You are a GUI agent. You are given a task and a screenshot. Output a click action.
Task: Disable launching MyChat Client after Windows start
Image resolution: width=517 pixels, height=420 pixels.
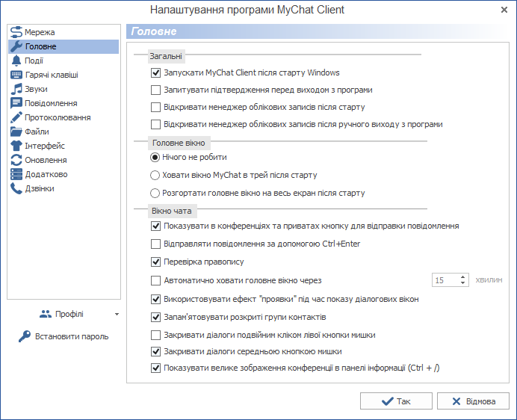155,72
